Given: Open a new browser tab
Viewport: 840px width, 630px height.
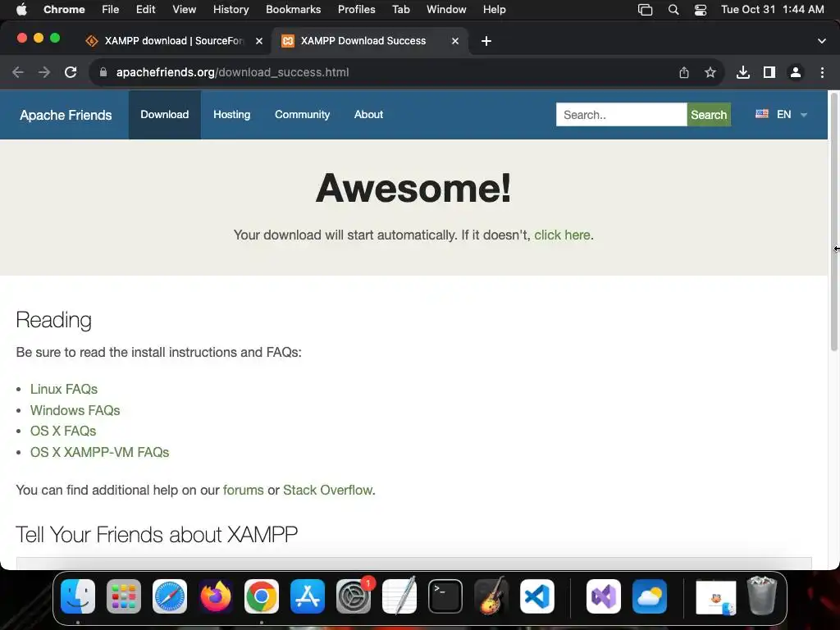Looking at the screenshot, I should pos(486,41).
